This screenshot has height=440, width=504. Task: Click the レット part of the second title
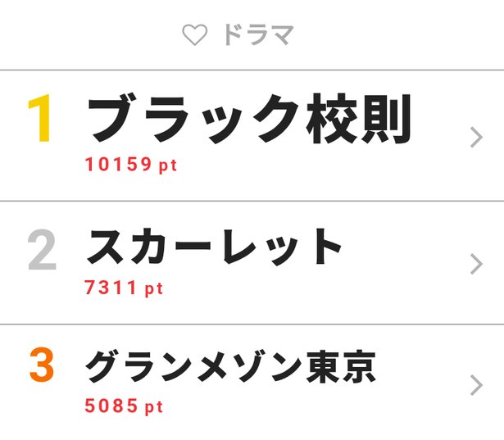(x=281, y=247)
